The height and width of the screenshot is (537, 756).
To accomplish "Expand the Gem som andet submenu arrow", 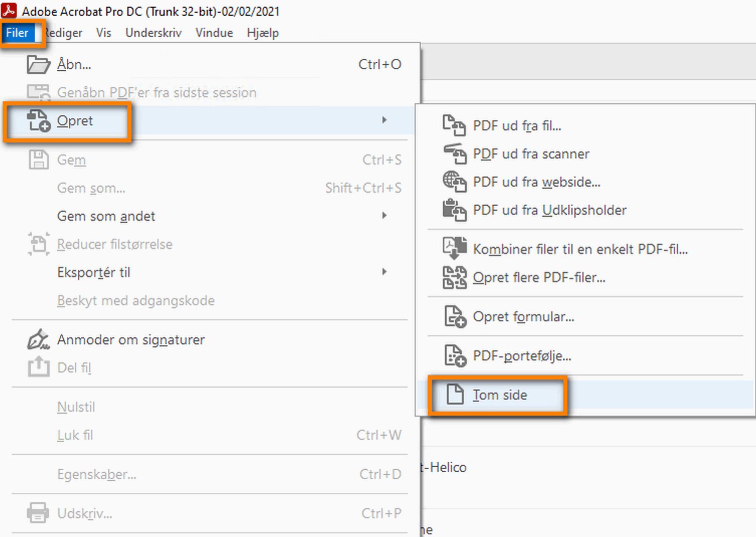I will 384,215.
